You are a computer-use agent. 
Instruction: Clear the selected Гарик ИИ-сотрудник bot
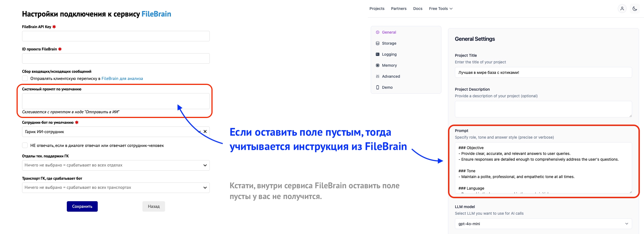205,132
